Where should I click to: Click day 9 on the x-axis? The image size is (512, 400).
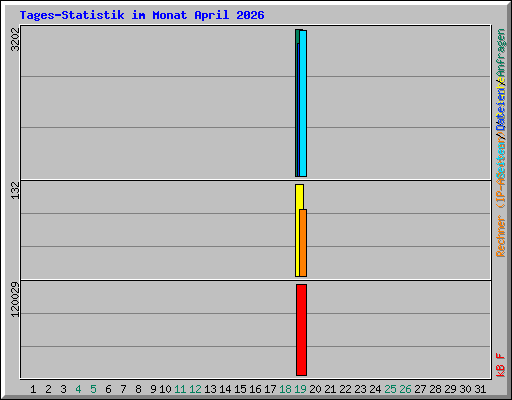coord(153,389)
